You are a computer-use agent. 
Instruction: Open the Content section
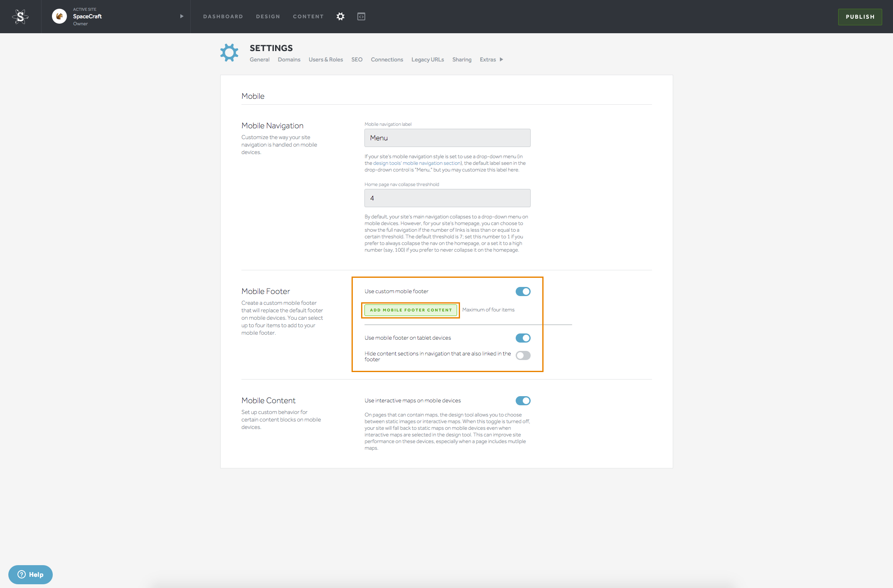point(308,17)
